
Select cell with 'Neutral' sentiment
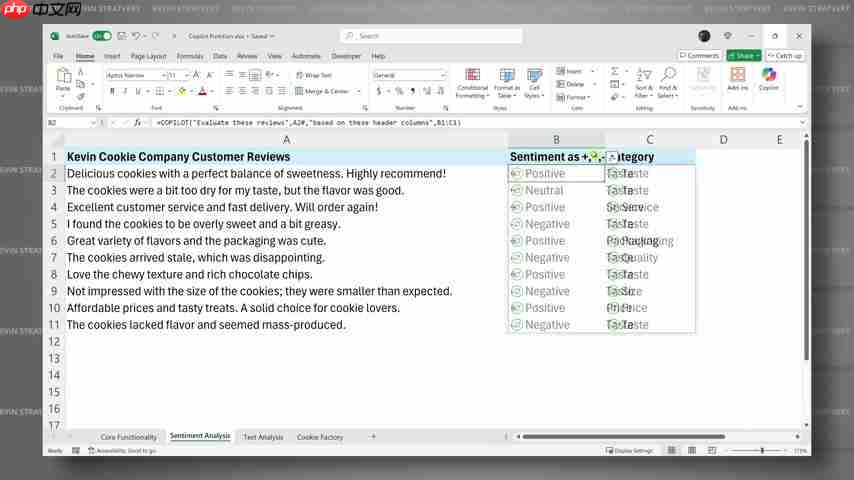(556, 191)
